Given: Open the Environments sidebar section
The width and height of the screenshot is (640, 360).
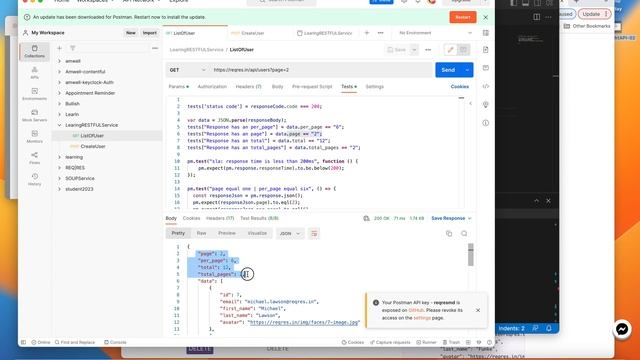Looking at the screenshot, I should point(35,94).
